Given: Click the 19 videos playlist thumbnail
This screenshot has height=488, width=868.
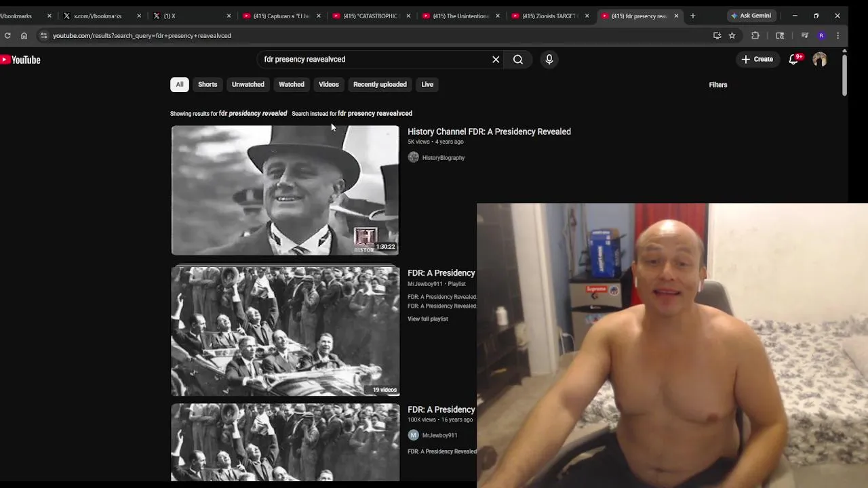Looking at the screenshot, I should click(x=285, y=331).
